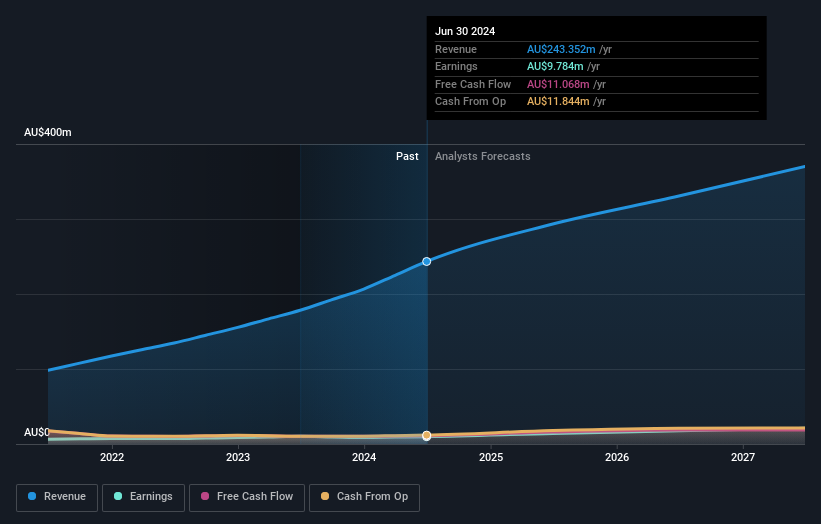Viewport: 821px width, 524px height.
Task: Click the Jun 30 2024 tooltip date
Action: [x=465, y=31]
